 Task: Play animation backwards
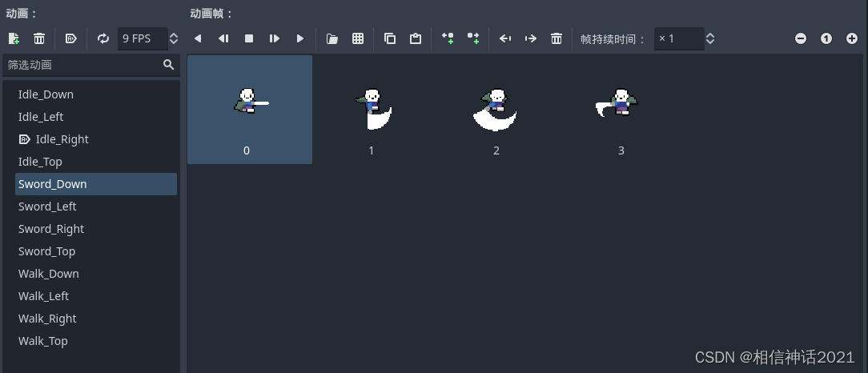[198, 38]
